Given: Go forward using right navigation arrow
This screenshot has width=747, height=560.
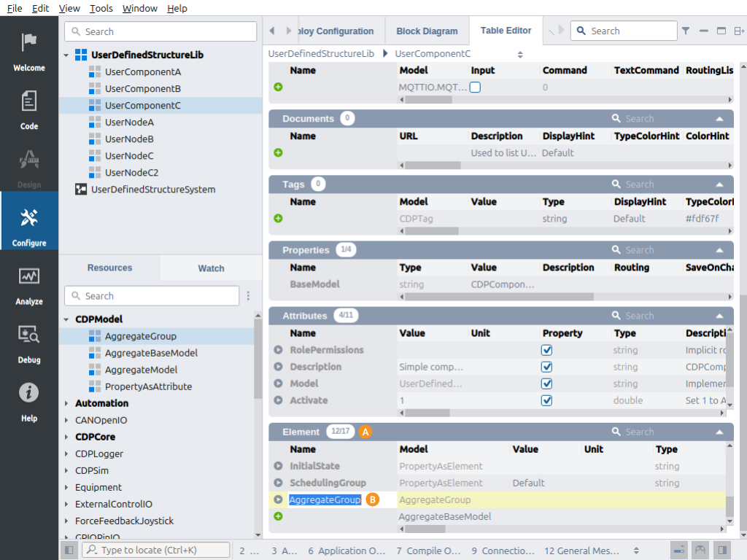Looking at the screenshot, I should coord(288,31).
